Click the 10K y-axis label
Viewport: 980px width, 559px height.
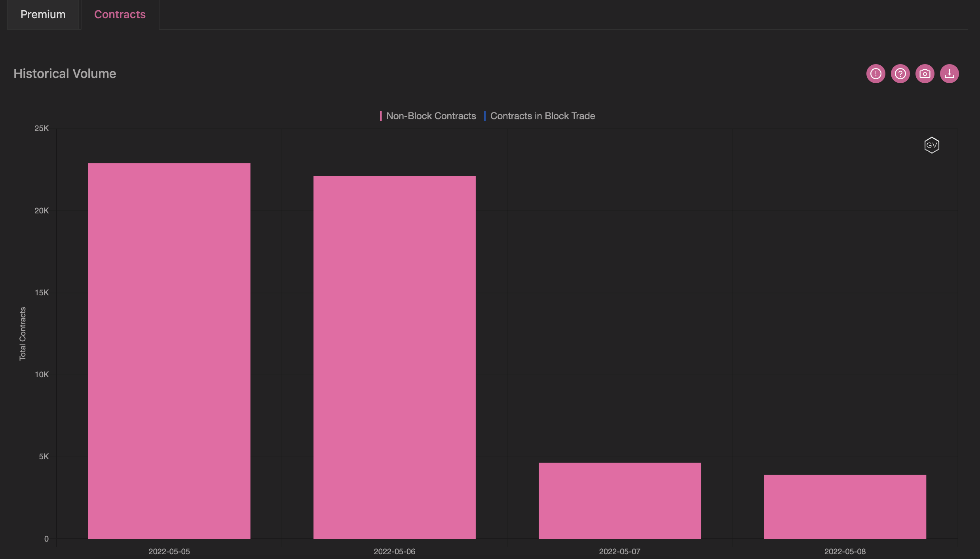[x=42, y=375]
